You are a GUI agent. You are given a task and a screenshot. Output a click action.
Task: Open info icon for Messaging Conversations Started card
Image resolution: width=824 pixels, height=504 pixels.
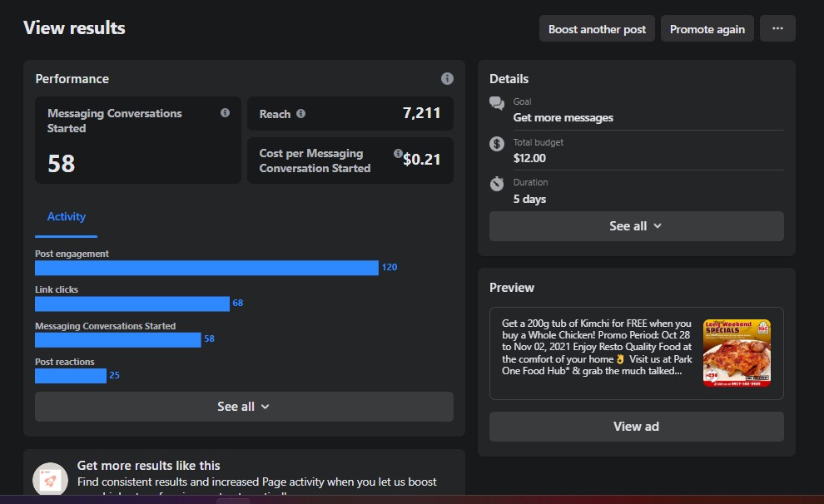click(225, 113)
